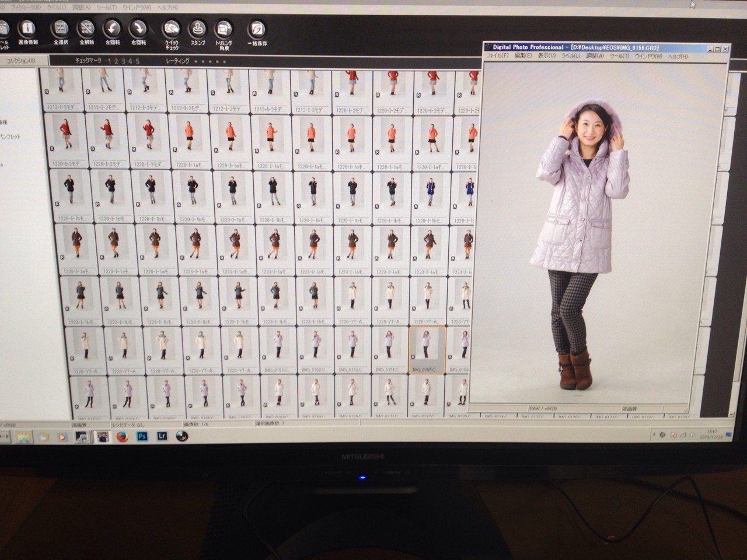Click the 全解除 deselect-all icon
This screenshot has height=560, width=747.
[87, 33]
